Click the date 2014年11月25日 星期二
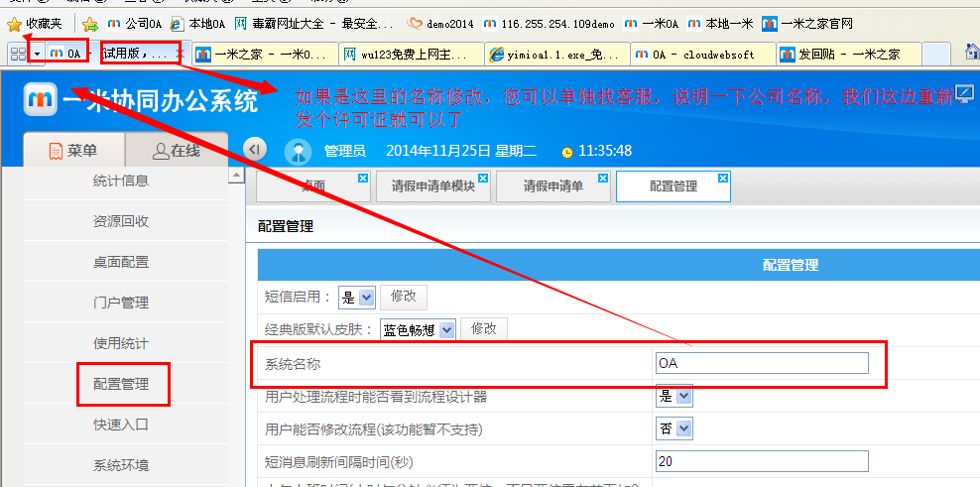Viewport: 980px width, 487px height. (461, 151)
